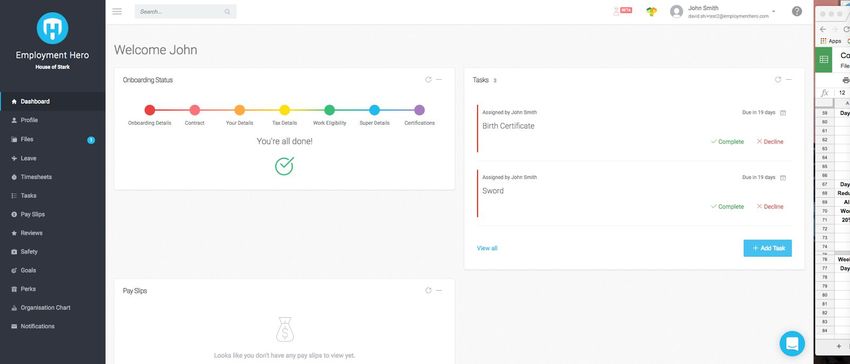Click the help question mark icon
This screenshot has width=850, height=364.
pyautogui.click(x=796, y=11)
